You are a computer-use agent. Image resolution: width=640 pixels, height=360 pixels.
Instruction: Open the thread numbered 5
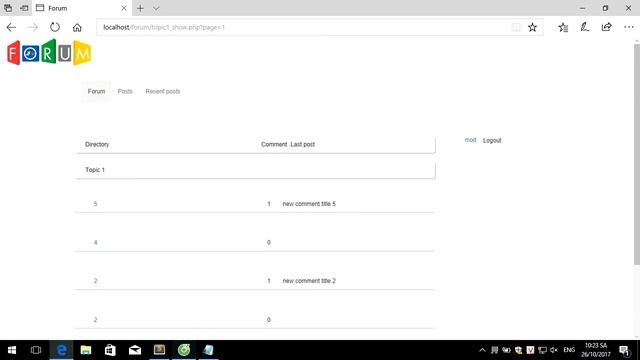(96, 204)
